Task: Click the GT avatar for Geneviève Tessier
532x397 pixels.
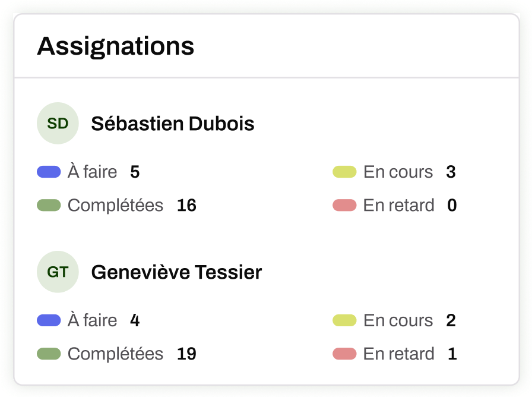Action: click(58, 272)
